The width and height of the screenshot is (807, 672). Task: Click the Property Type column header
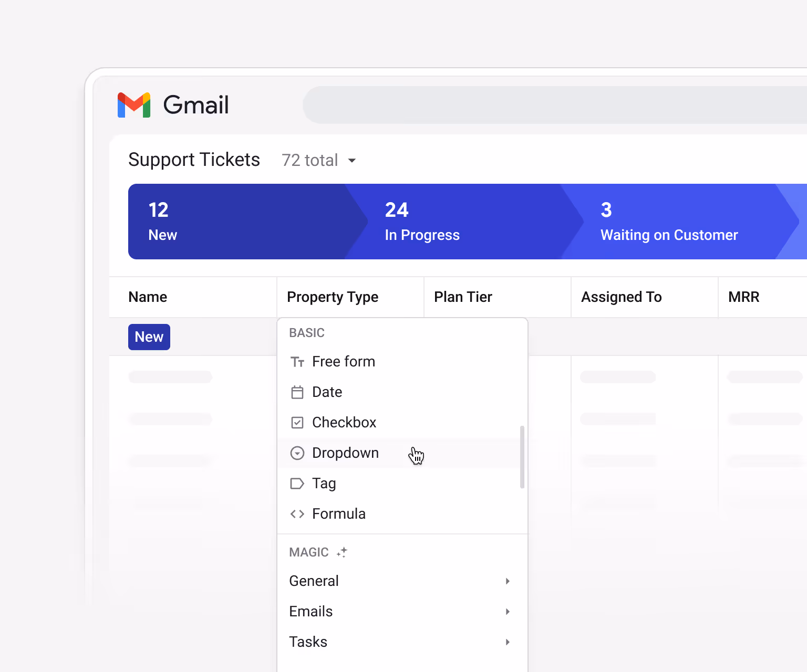[x=350, y=297]
